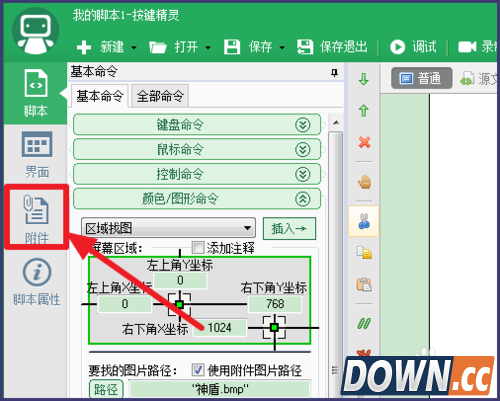
Task: Open the 界面 interface sidebar section
Action: click(37, 155)
